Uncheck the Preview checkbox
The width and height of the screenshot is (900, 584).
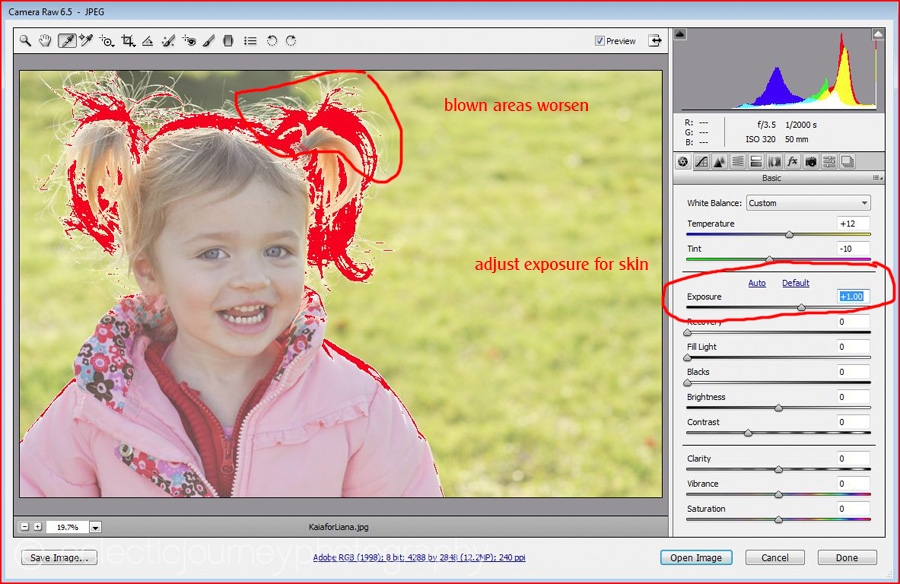click(600, 41)
